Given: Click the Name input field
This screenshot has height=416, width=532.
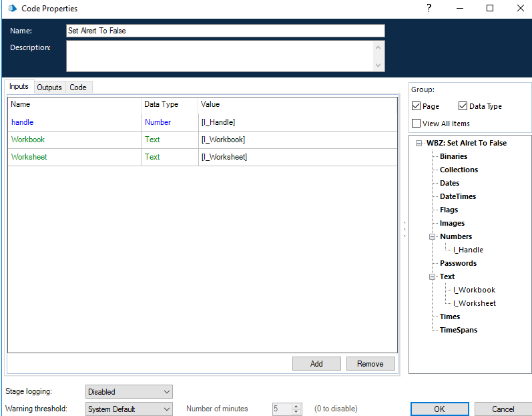Looking at the screenshot, I should [x=225, y=31].
